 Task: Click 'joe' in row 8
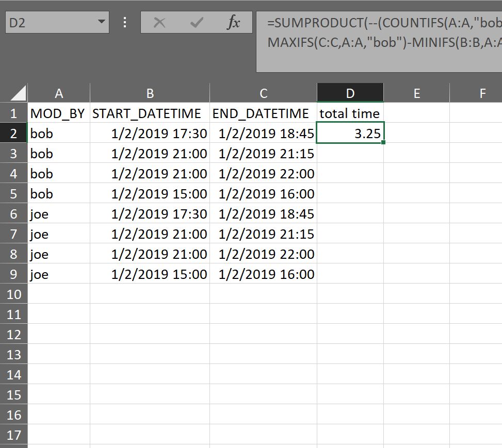pos(59,254)
